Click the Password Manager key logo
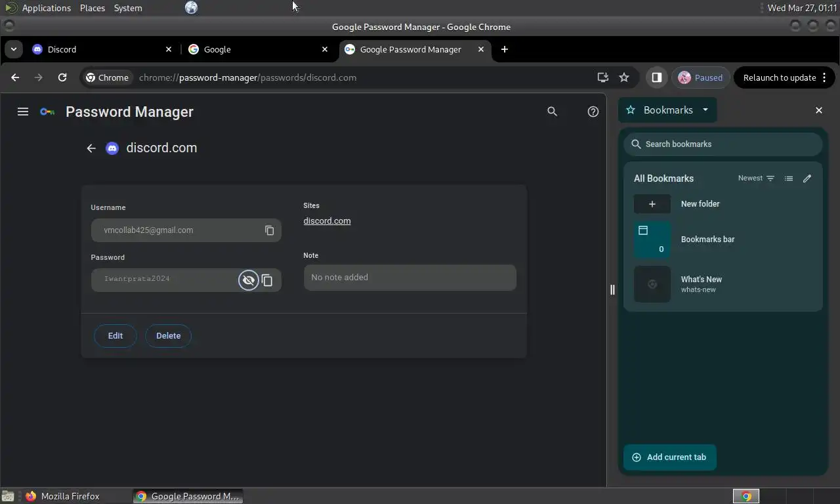Screen dimensions: 840x504 [47, 112]
